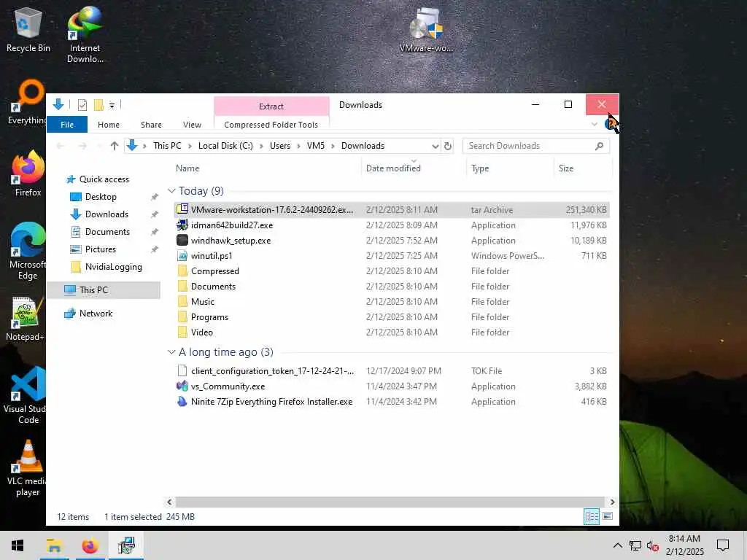
Task: Open Compressed Folder Tools tab
Action: pos(271,125)
